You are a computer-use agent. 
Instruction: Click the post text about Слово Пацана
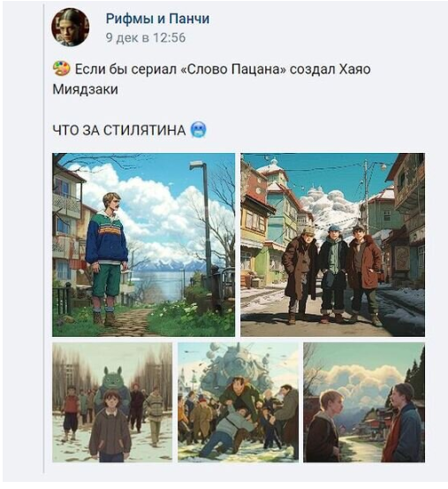tap(211, 79)
